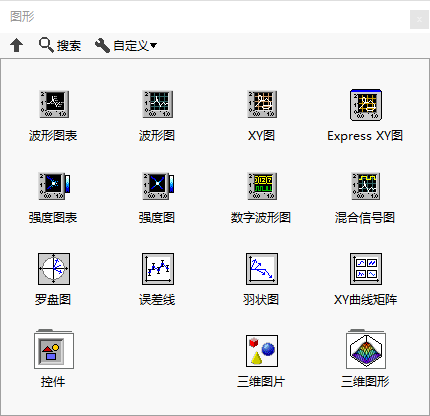Open the 控件 controls subpalette folder

(x=54, y=349)
